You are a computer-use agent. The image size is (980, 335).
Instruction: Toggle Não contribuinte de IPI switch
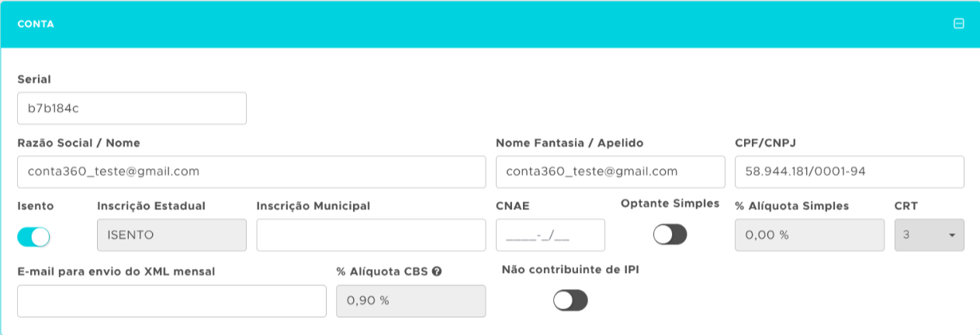tap(570, 300)
